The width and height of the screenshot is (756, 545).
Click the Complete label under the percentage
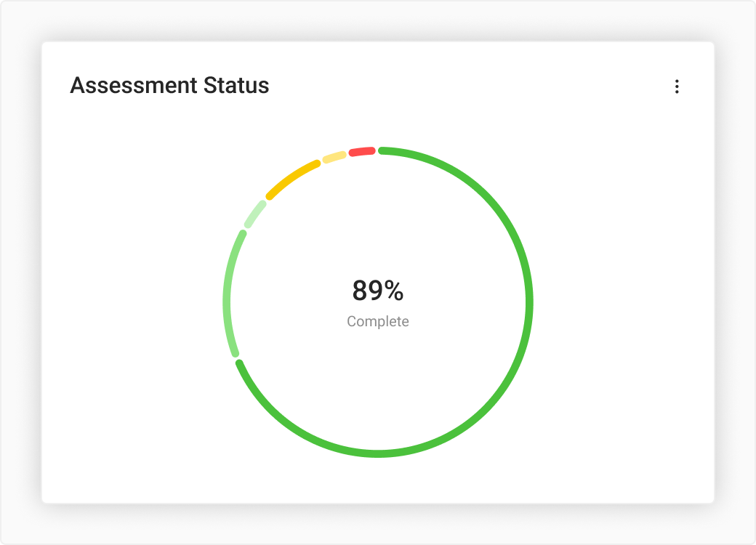tap(377, 321)
